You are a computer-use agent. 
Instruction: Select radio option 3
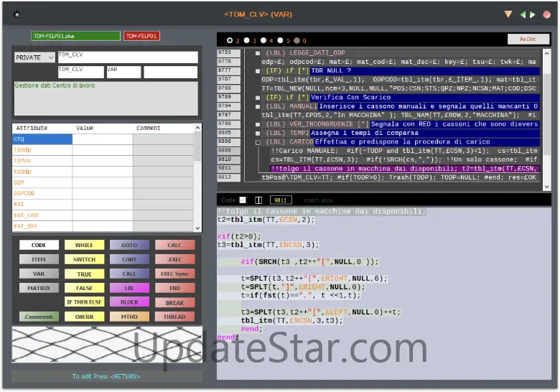[246, 40]
